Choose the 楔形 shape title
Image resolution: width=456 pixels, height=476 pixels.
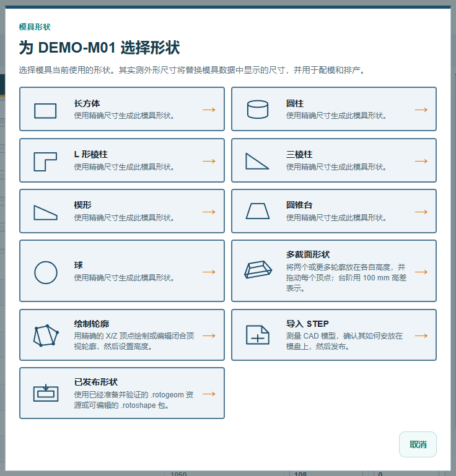coord(82,205)
